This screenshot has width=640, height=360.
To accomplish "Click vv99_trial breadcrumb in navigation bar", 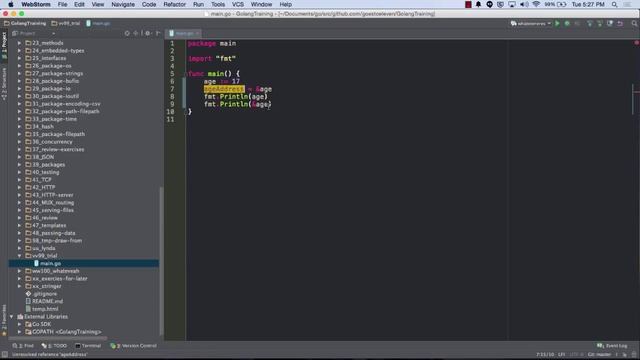I will point(66,24).
